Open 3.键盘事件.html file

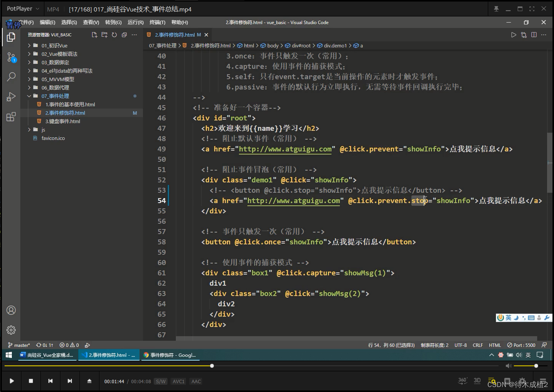tap(63, 121)
